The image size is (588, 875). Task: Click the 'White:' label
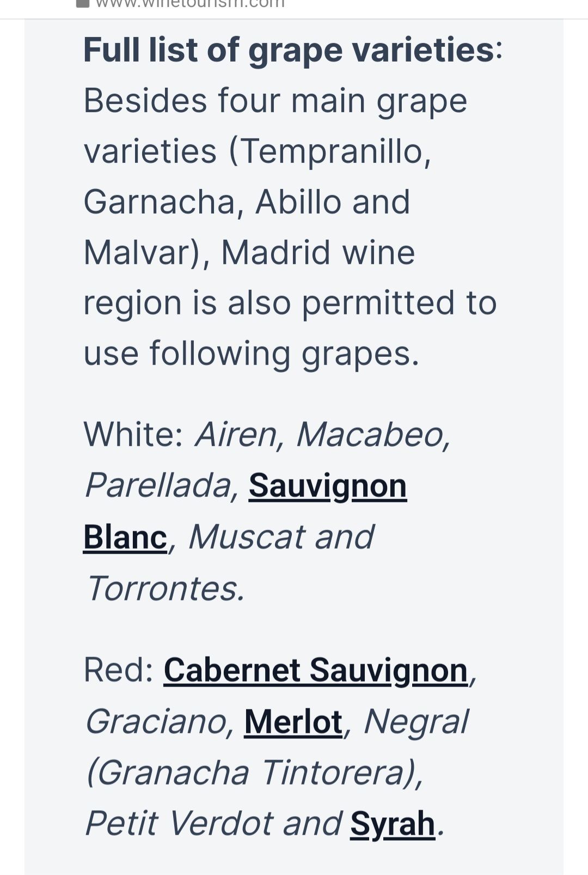(x=133, y=434)
